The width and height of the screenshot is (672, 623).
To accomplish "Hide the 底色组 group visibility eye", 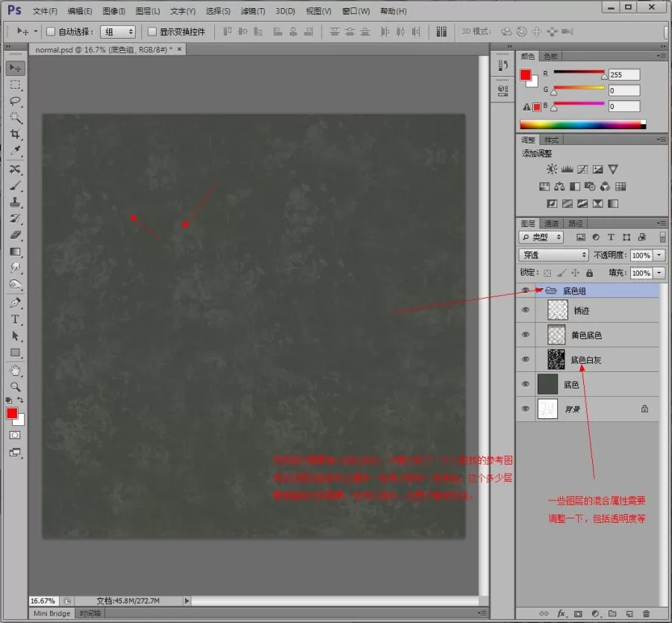I will pyautogui.click(x=526, y=291).
